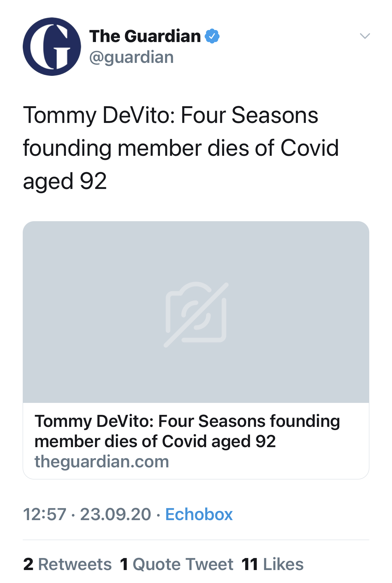Click 'aged 92' in the main tweet text
The image size is (392, 583).
coord(65,181)
